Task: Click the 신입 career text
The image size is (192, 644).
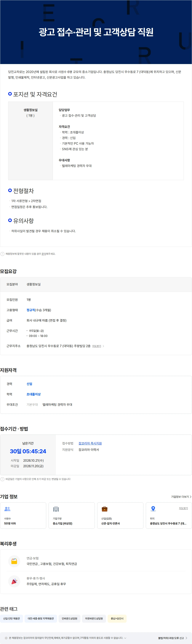Action: pos(29,384)
